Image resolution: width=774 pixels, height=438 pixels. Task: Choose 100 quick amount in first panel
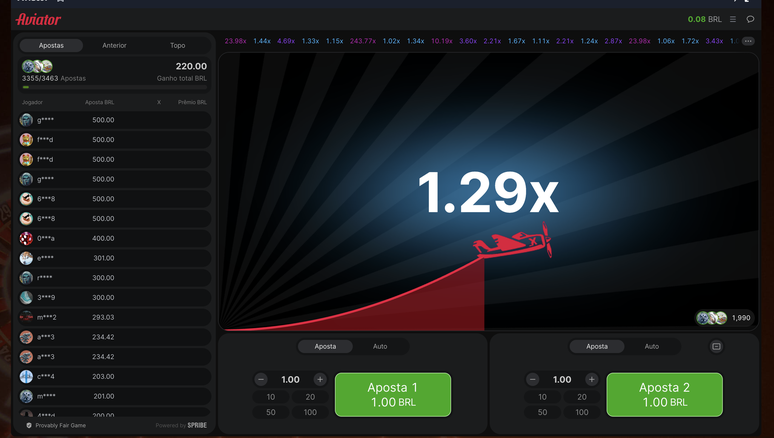(310, 412)
